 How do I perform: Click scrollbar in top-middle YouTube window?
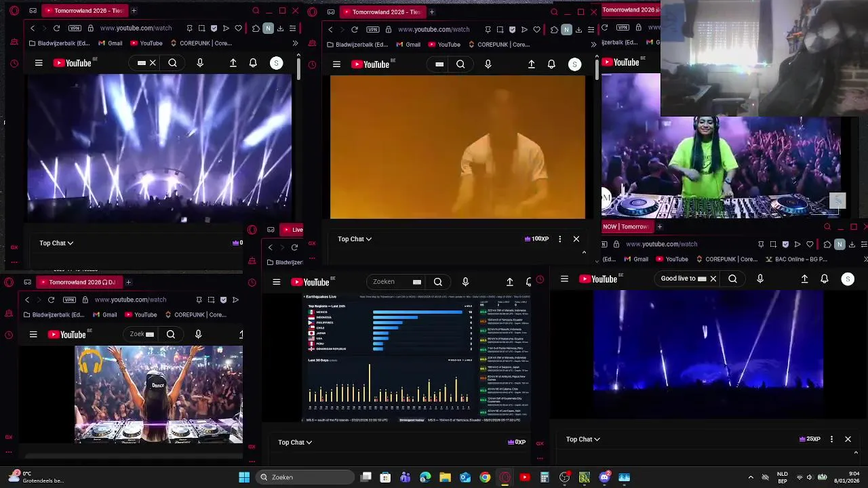click(597, 68)
